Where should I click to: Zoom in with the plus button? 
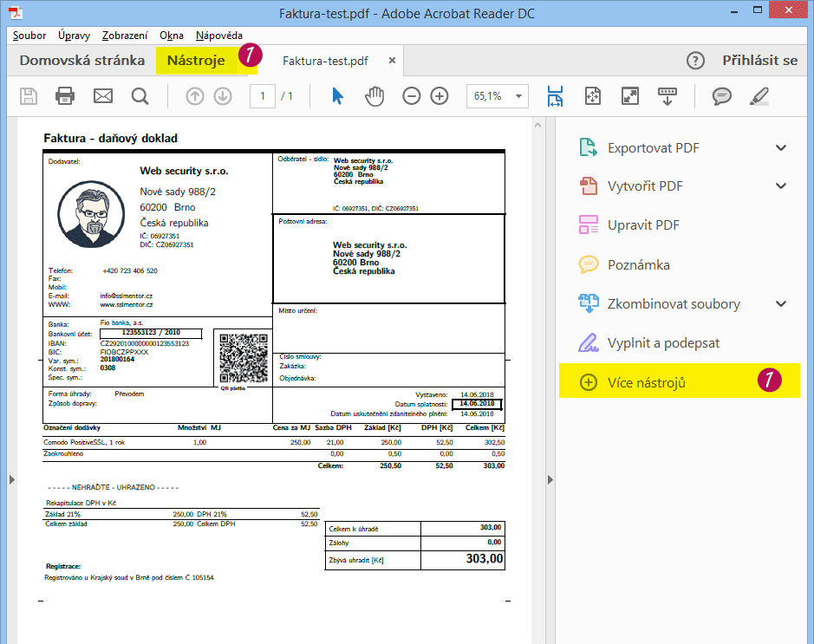(440, 96)
